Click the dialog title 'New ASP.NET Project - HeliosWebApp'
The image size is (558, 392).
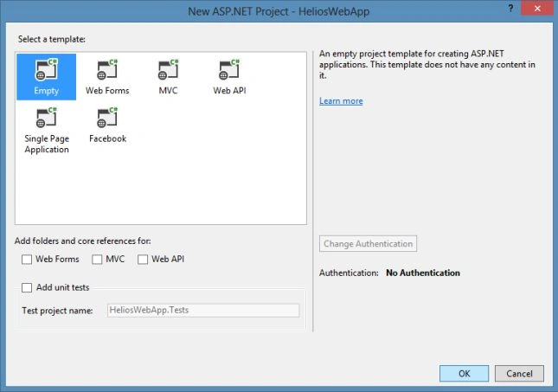(279, 11)
